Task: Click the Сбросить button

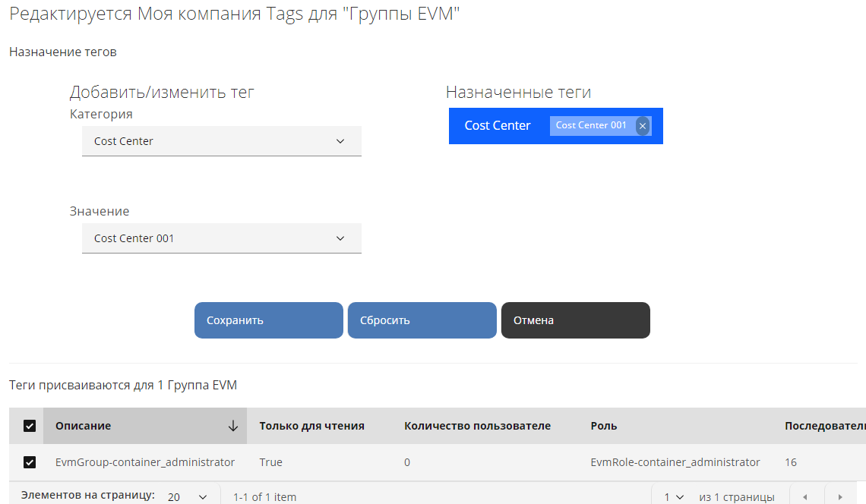Action: tap(422, 320)
